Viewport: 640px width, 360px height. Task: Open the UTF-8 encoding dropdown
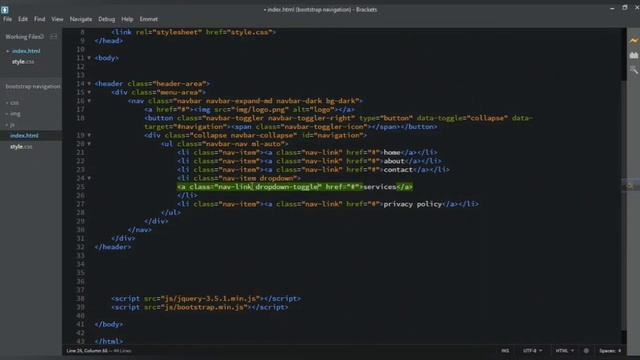(x=532, y=351)
